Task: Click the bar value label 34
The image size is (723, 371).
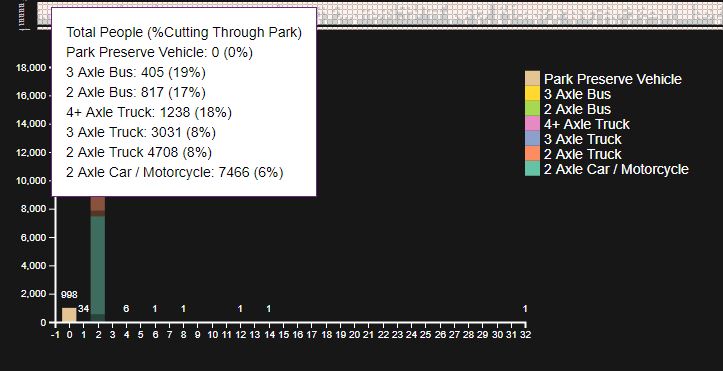Action: (83, 309)
